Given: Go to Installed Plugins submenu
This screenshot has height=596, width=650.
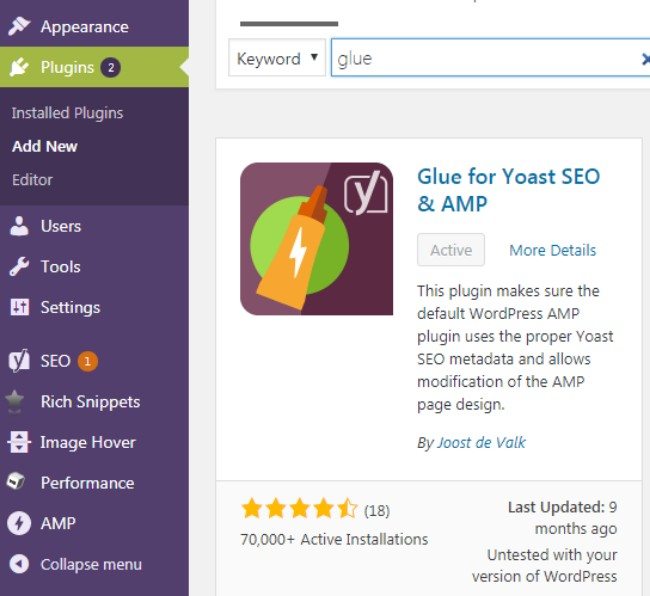Looking at the screenshot, I should click(67, 113).
